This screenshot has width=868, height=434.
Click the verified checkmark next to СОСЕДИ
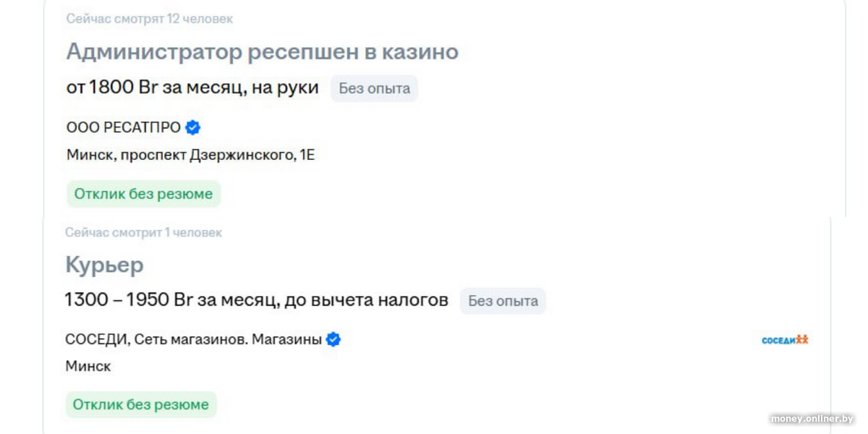[x=333, y=339]
